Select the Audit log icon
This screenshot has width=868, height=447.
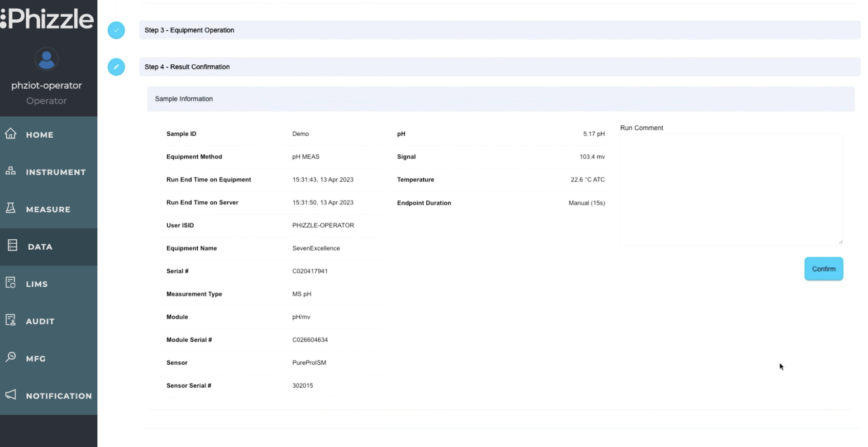[x=11, y=321]
